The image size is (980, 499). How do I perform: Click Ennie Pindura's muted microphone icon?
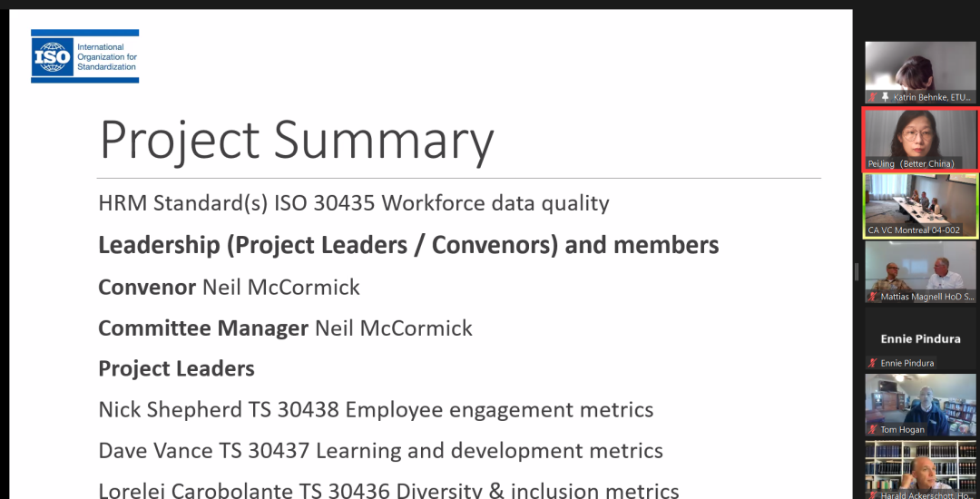click(x=873, y=363)
